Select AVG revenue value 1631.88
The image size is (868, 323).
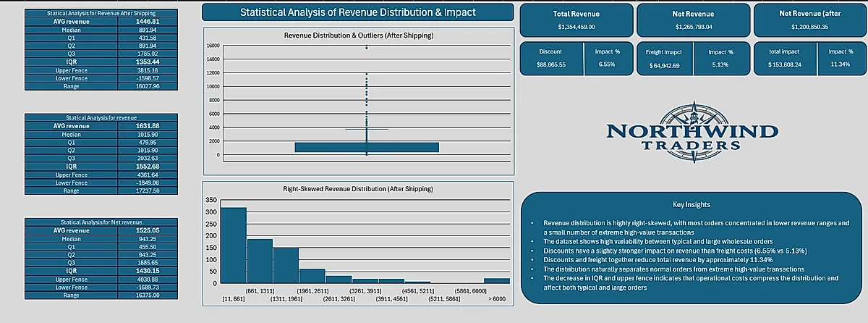(147, 126)
